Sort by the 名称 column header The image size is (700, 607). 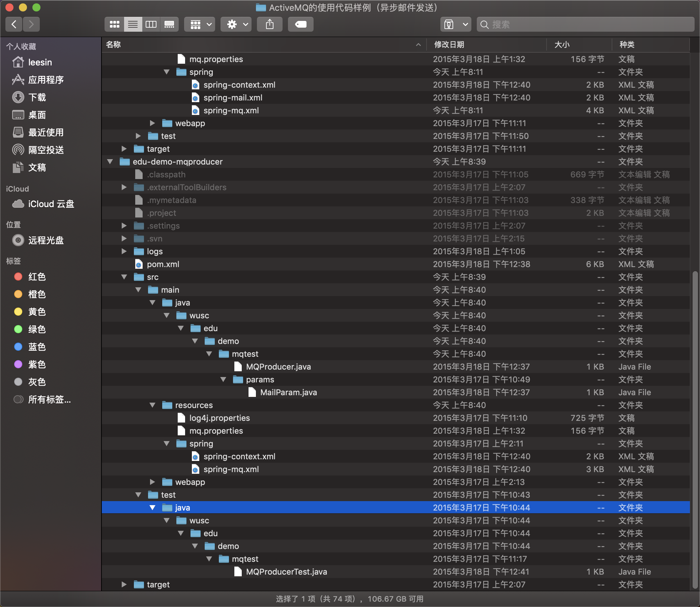coord(264,45)
